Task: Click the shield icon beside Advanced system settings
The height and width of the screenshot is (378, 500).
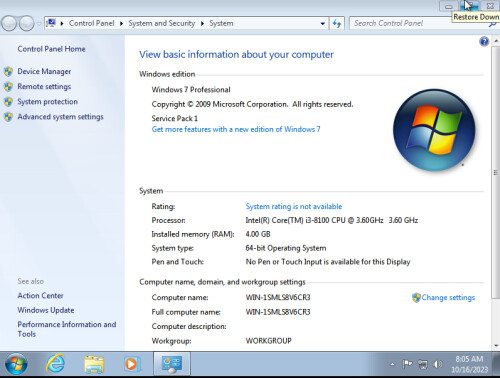Action: [x=8, y=117]
